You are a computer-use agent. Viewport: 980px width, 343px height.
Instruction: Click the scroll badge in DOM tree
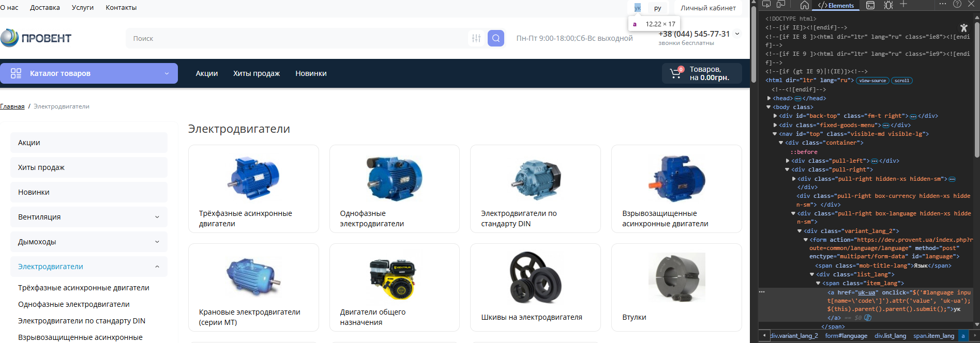pos(902,81)
